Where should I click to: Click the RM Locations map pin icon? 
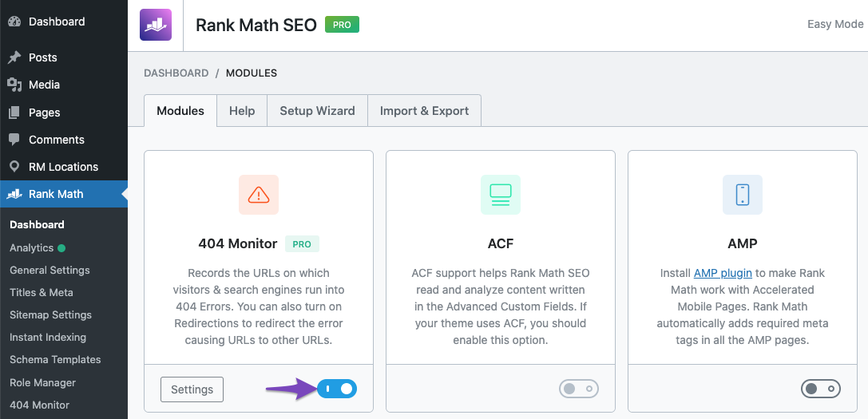(14, 167)
